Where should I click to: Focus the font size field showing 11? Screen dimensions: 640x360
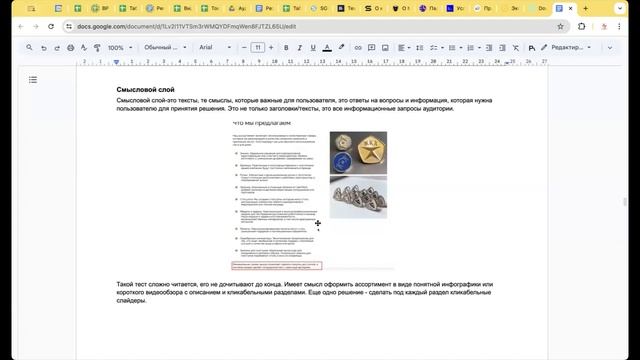pos(258,48)
